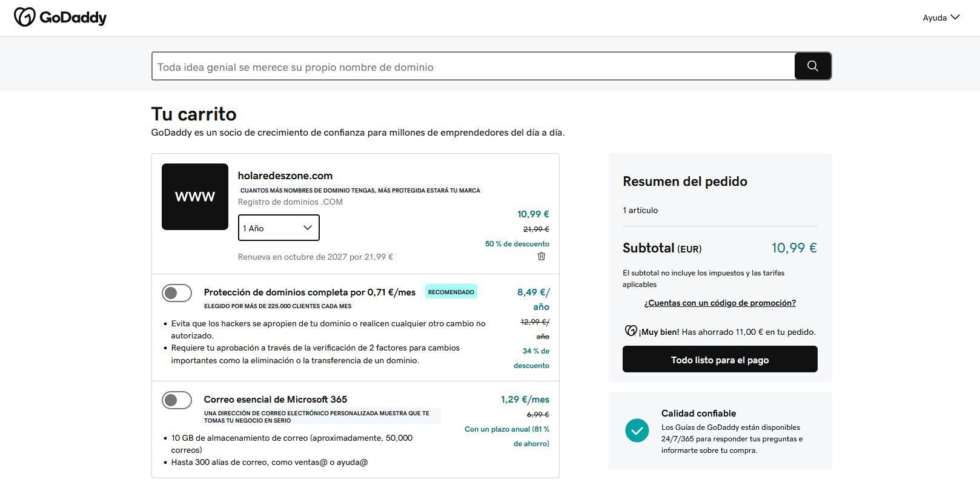This screenshot has width=980, height=491.
Task: Click the struck-through 21,99 € price
Action: pos(536,229)
